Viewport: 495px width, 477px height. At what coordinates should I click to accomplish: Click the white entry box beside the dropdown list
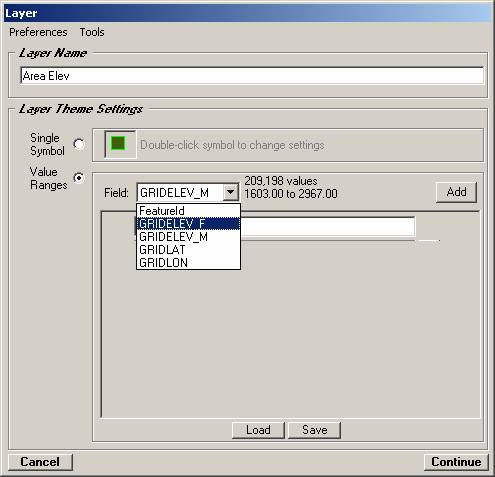pos(328,227)
